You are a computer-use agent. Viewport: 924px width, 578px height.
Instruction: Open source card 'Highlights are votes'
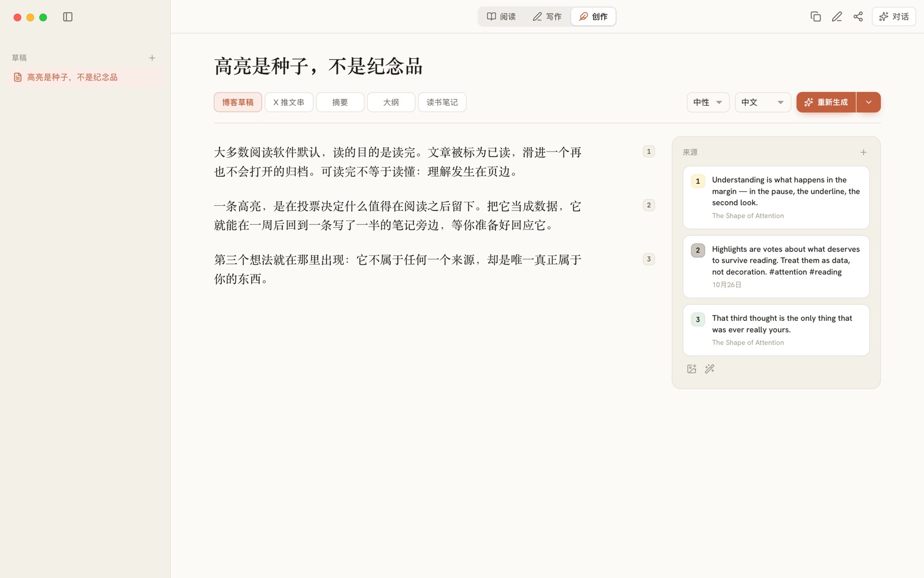pyautogui.click(x=776, y=266)
